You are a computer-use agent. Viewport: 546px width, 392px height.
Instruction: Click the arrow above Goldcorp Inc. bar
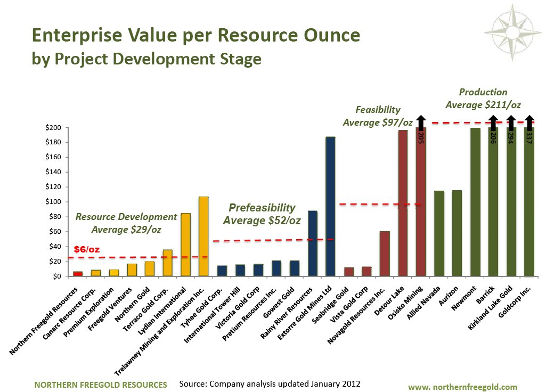pos(529,122)
